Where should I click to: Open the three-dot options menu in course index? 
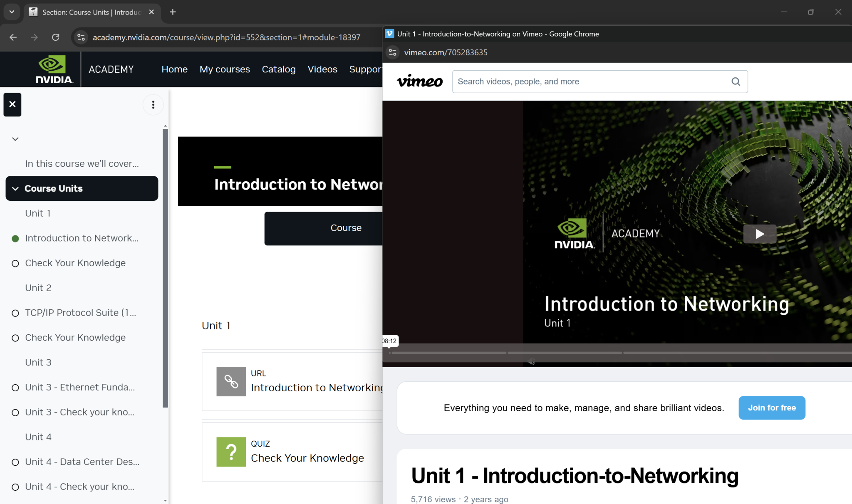(x=153, y=104)
